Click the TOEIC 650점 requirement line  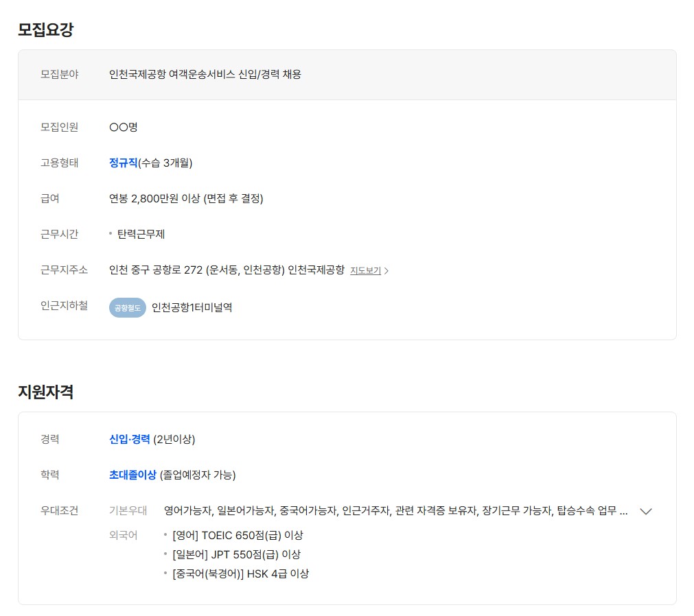(238, 535)
